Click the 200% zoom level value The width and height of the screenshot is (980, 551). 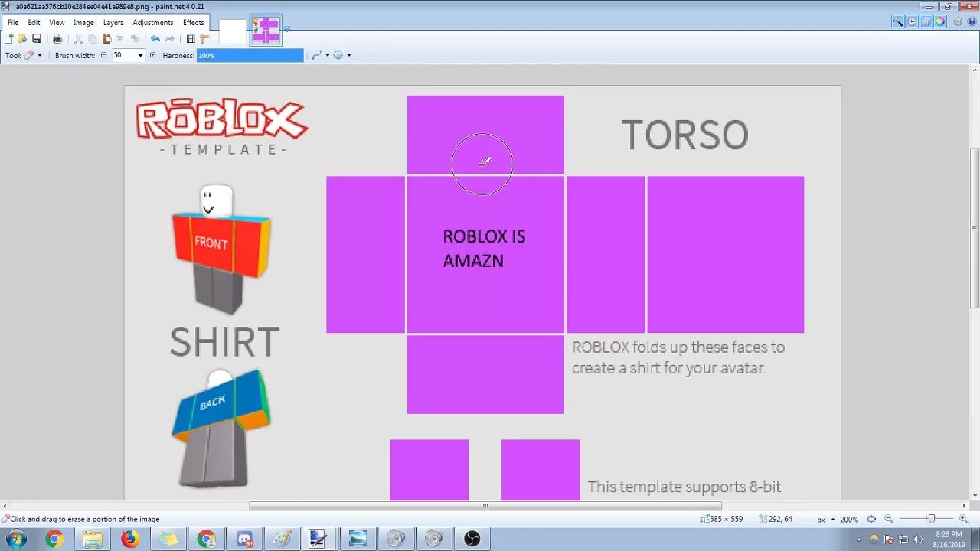pos(848,520)
